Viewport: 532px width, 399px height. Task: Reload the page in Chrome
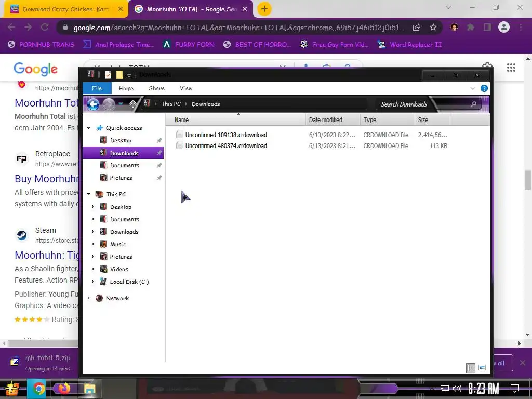[x=45, y=27]
